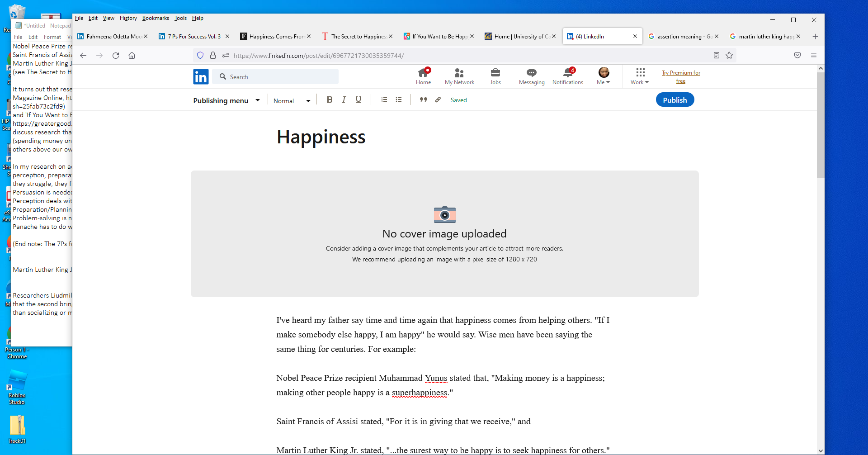Toggle bold formatting in editor
Viewport: 868px width, 455px height.
click(x=330, y=100)
